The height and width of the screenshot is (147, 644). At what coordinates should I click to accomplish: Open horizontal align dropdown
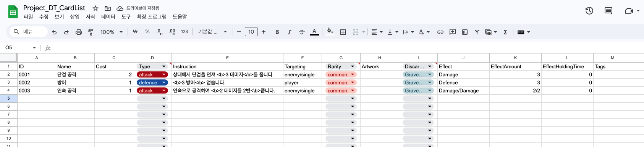[x=377, y=32]
